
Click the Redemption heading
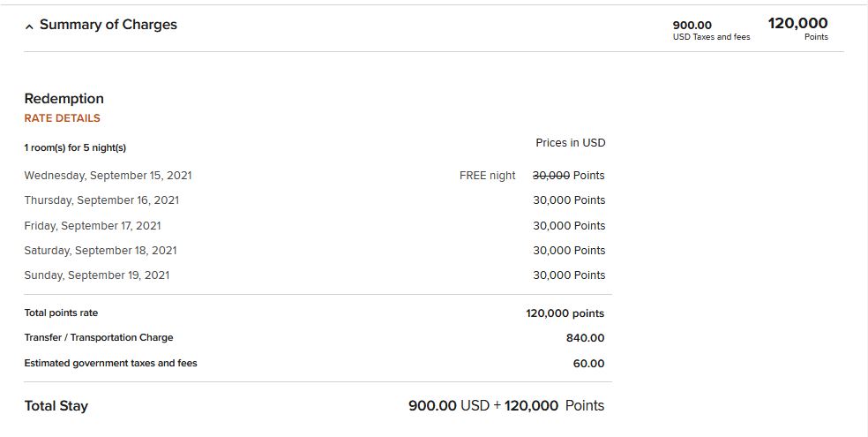64,99
